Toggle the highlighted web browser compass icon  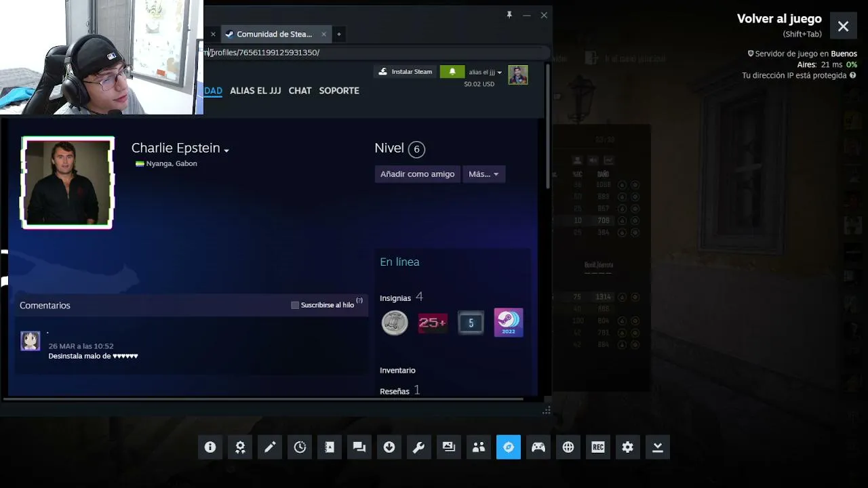click(x=509, y=447)
